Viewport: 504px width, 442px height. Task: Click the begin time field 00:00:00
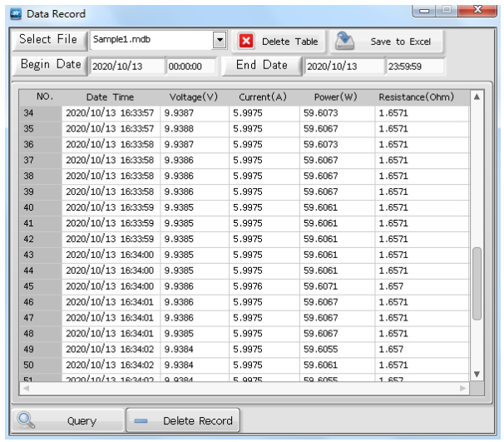pyautogui.click(x=190, y=67)
